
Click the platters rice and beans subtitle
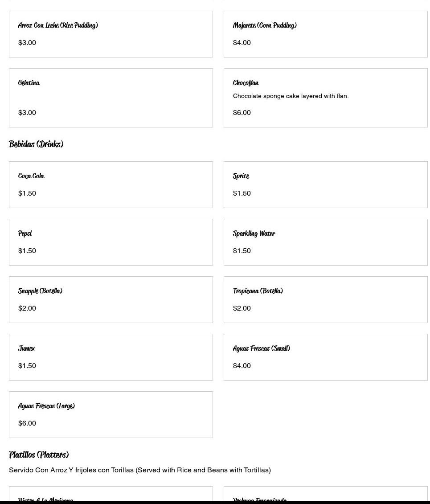[x=140, y=470]
